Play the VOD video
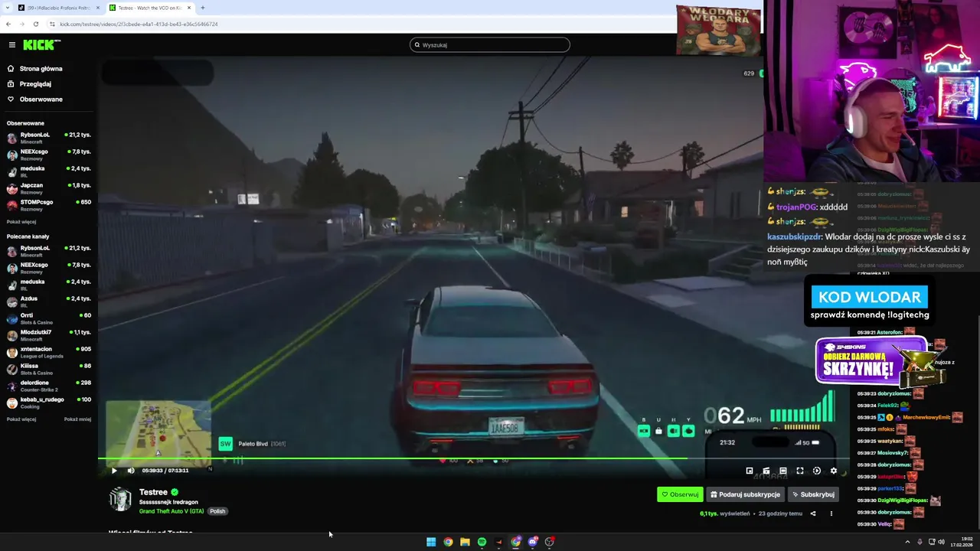The image size is (980, 551). click(x=114, y=471)
